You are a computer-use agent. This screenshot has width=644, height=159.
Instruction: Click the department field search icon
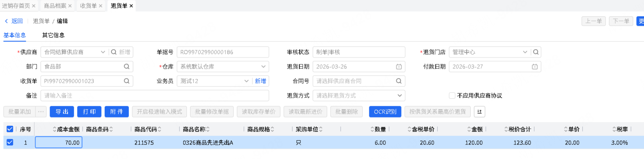click(127, 66)
